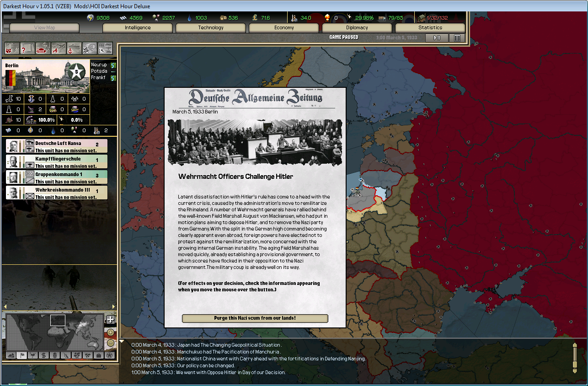Viewport: 588px width, 386px height.
Task: Open the Intelligence tab
Action: [138, 28]
